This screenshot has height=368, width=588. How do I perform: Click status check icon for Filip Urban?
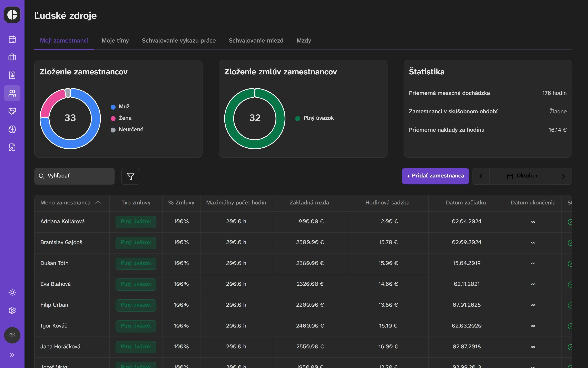(570, 305)
